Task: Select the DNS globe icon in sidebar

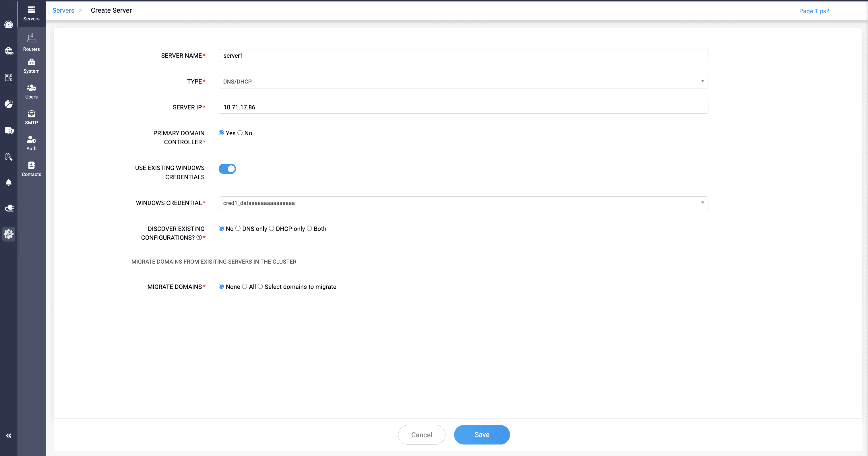Action: coord(9,51)
